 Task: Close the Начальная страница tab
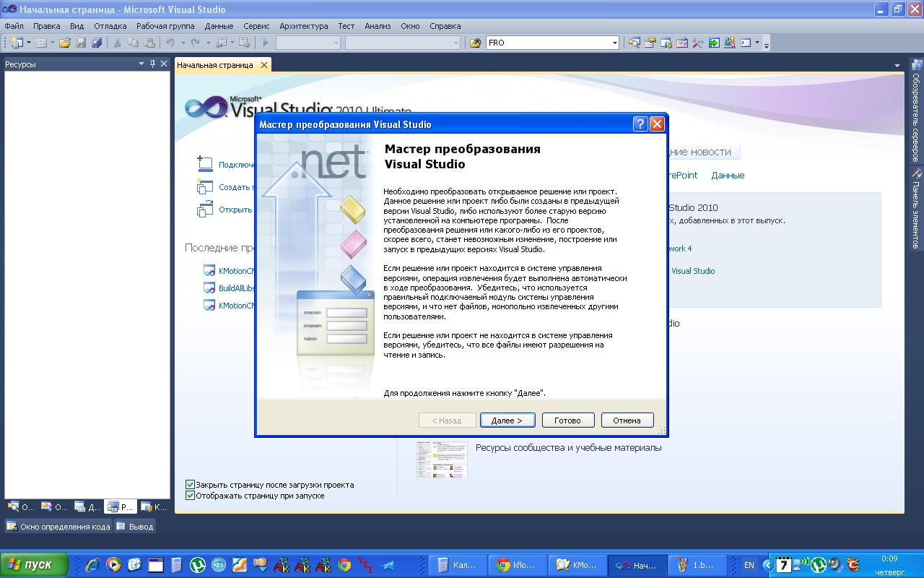pos(264,65)
